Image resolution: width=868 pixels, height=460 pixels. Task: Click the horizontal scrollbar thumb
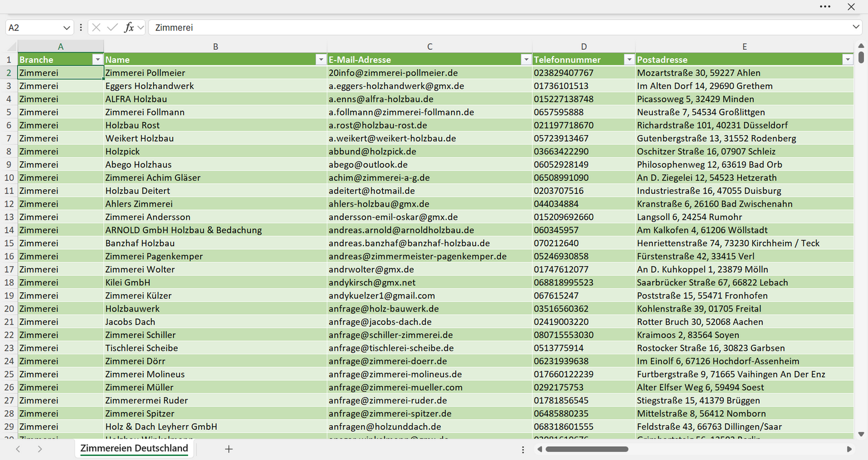[x=587, y=449]
